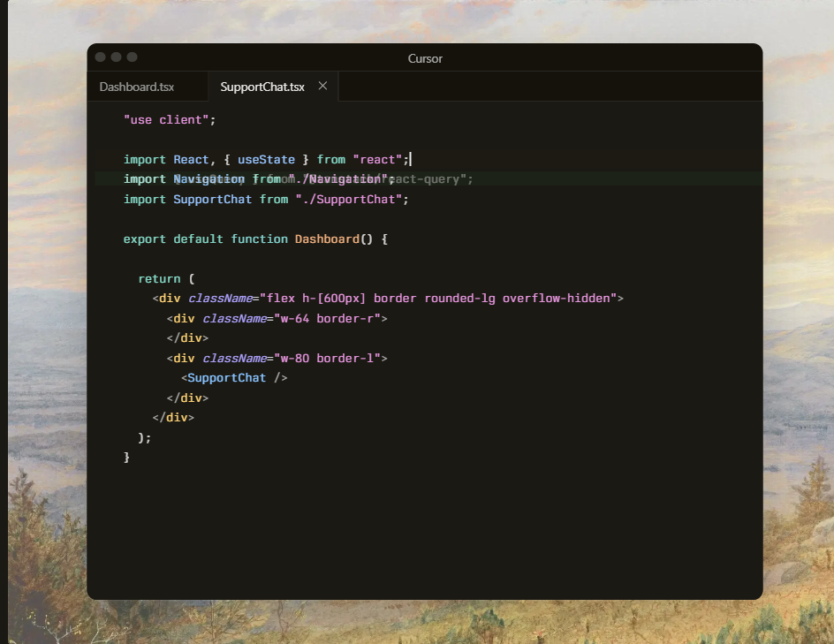
Task: Place cursor on the "use client" directive
Action: click(170, 119)
